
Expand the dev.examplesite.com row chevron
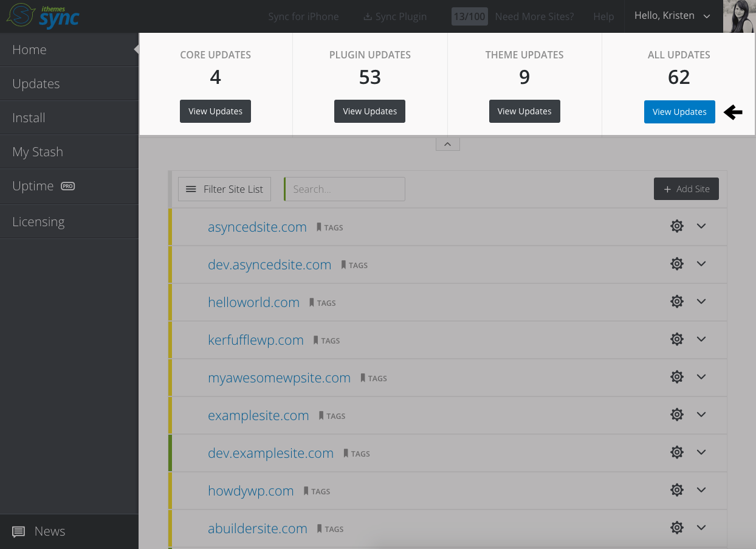click(701, 452)
